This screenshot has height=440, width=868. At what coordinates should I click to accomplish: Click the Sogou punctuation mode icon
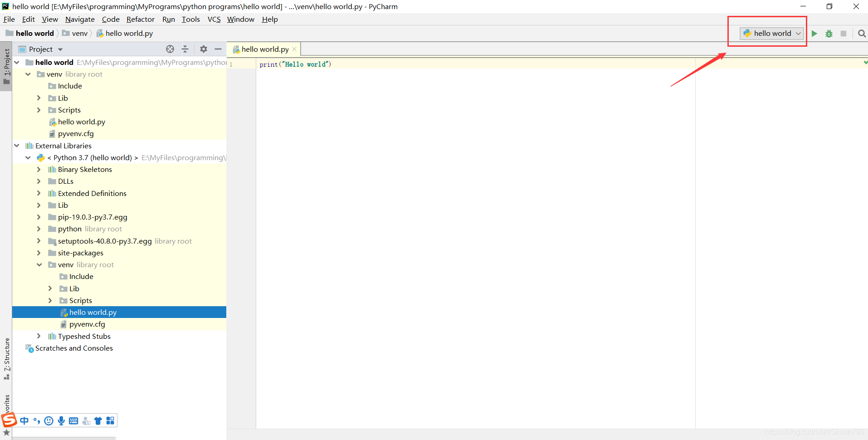[x=37, y=421]
